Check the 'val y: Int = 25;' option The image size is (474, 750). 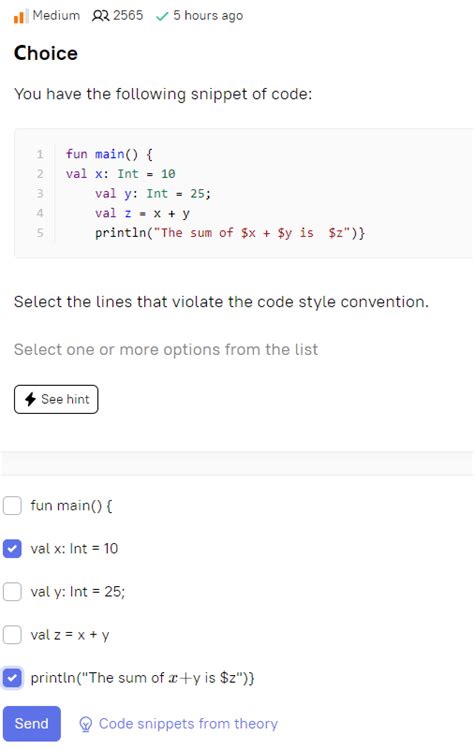(x=12, y=592)
